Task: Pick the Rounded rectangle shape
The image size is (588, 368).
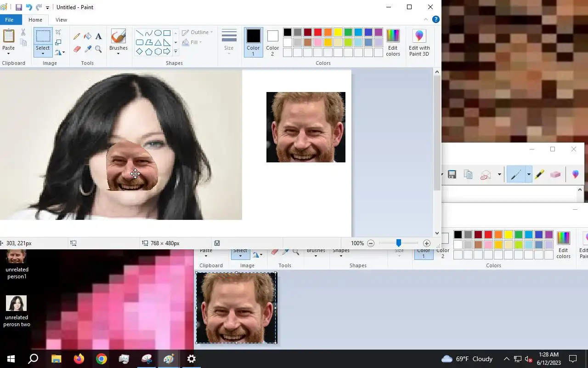Action: coord(139,42)
